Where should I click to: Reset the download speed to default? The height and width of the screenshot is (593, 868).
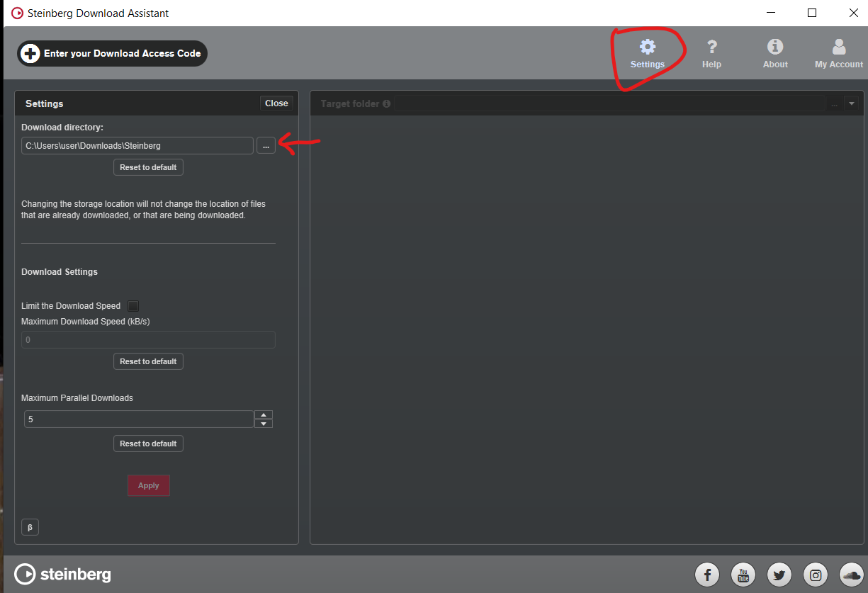coord(149,361)
